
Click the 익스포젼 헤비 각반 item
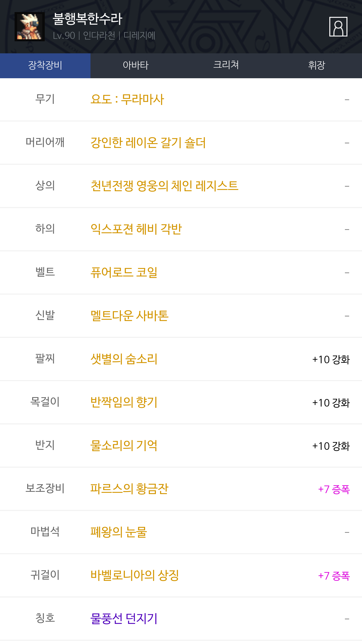136,229
